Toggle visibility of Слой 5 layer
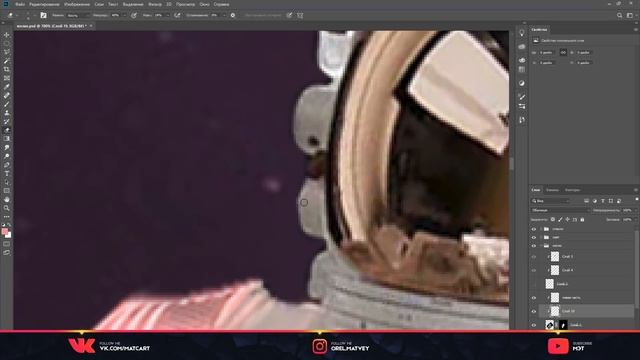Screen dimensions: 640x360 [x=533, y=257]
